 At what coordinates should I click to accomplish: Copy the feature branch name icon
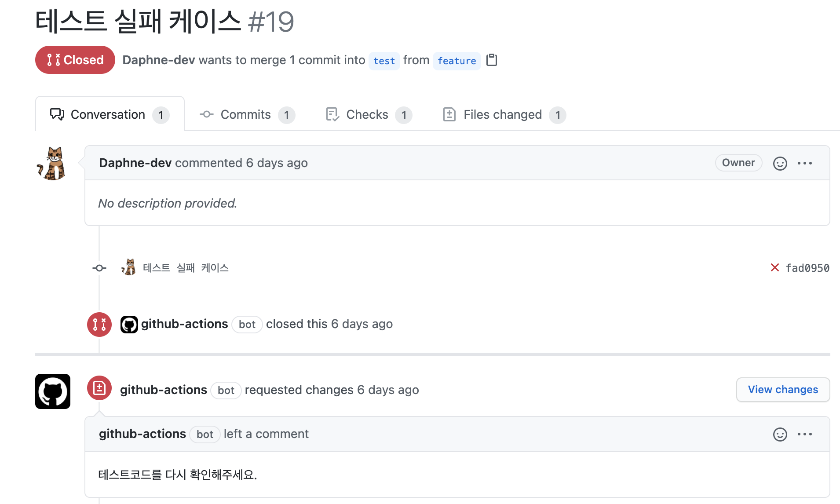[x=492, y=60]
